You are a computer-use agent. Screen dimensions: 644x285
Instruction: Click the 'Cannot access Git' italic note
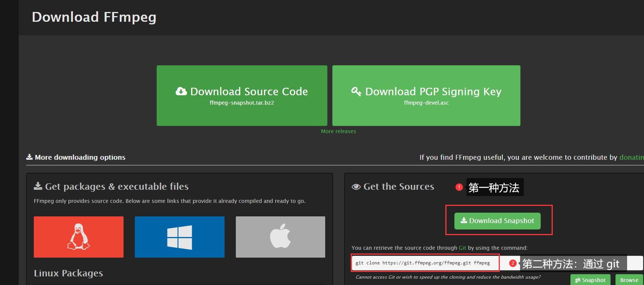pos(448,277)
